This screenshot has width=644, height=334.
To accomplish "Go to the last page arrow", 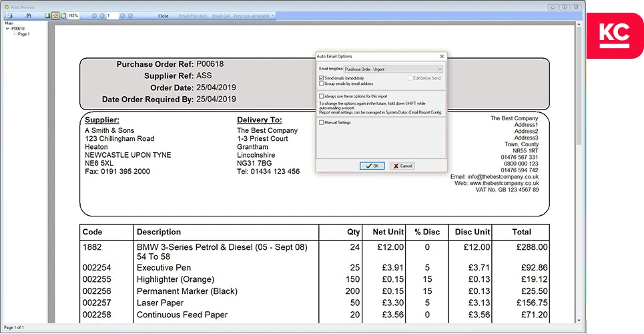I will click(x=130, y=15).
